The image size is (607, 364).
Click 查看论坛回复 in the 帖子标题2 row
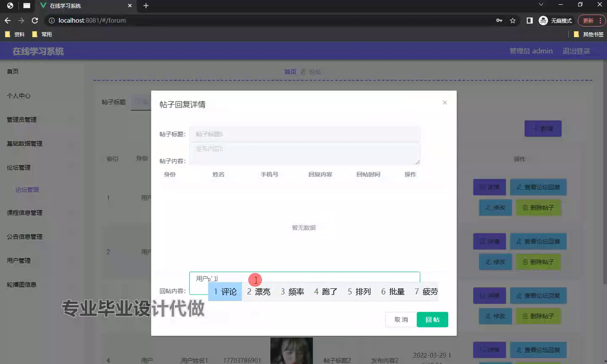538,350
